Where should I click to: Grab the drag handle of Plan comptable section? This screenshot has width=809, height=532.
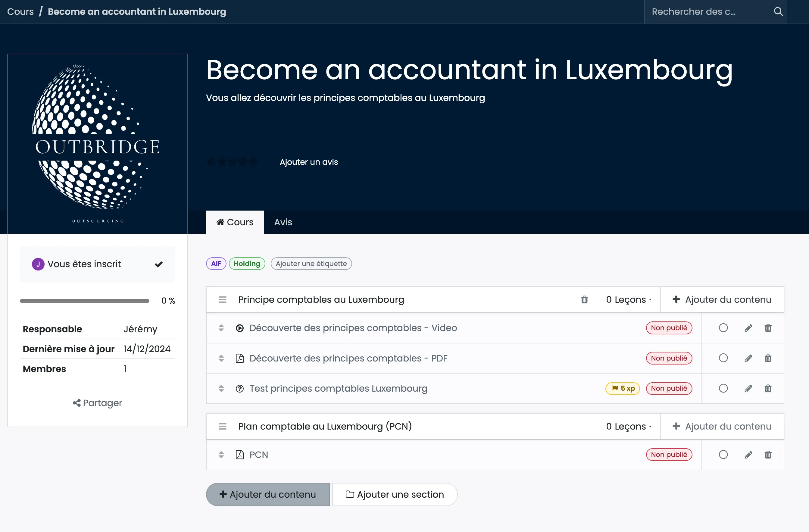point(222,426)
